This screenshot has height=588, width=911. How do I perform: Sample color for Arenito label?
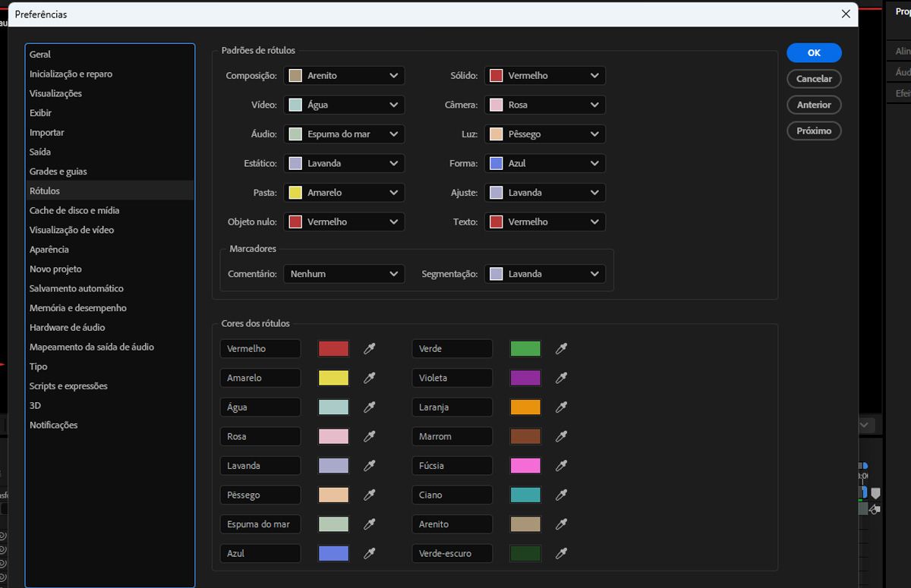tap(562, 524)
